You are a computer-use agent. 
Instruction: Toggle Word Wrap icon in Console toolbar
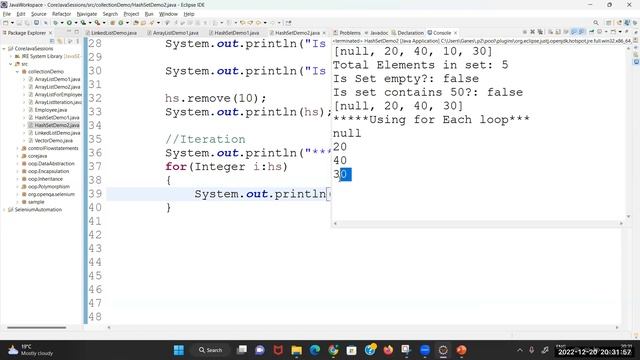pyautogui.click(x=566, y=32)
